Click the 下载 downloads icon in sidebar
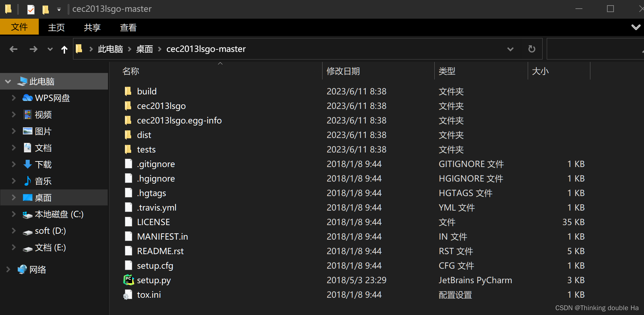This screenshot has width=644, height=315. pyautogui.click(x=28, y=164)
